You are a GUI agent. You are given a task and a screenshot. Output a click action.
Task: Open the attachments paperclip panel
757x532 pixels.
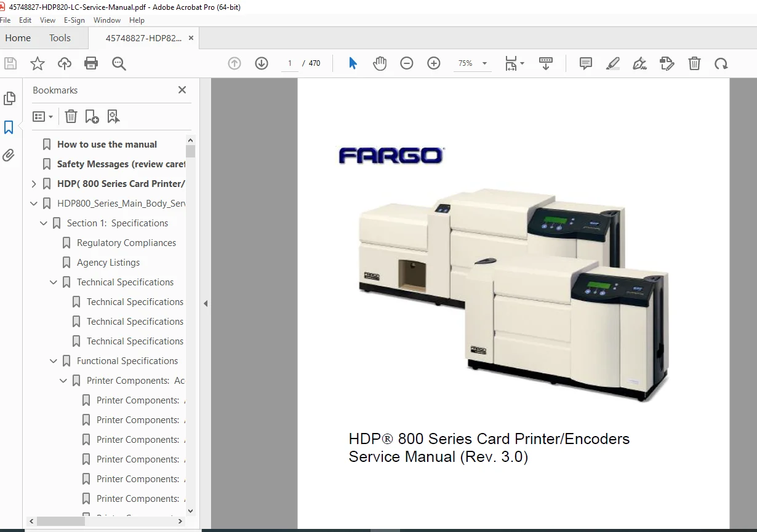pos(9,155)
